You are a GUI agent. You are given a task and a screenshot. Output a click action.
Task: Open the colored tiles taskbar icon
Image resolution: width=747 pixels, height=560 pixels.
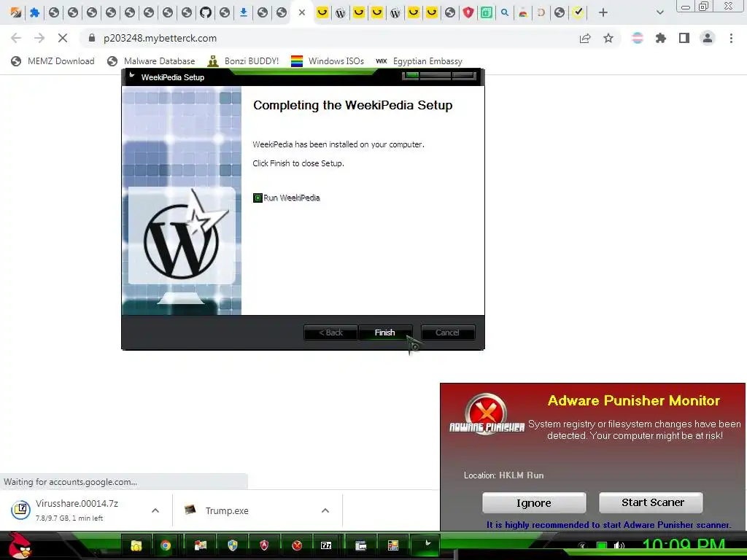click(x=393, y=545)
